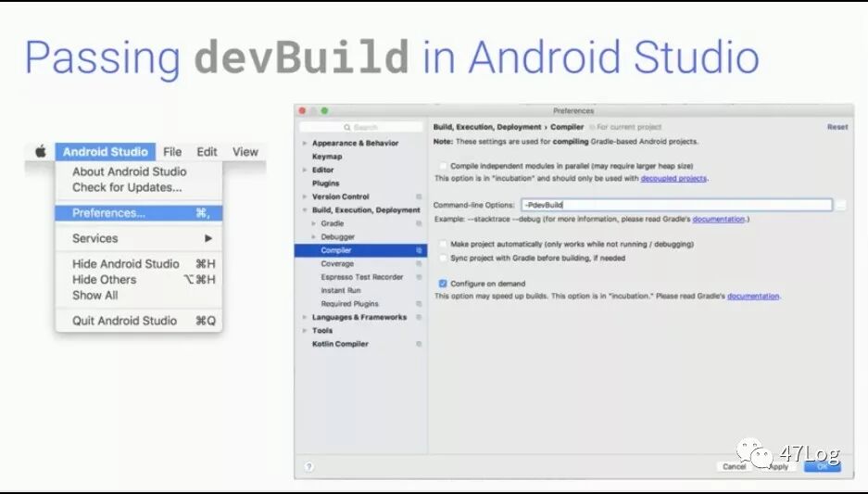Click the project-level icon beside Kotlin Compiler

(x=419, y=344)
